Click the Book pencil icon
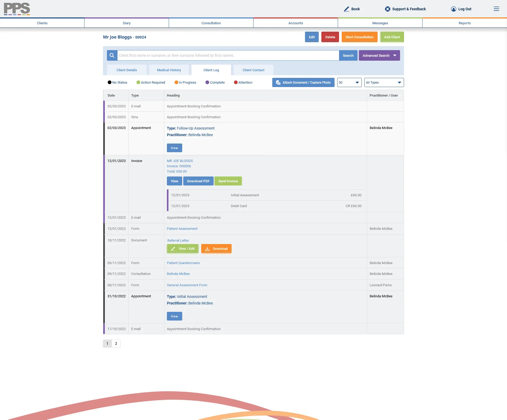 click(x=347, y=9)
